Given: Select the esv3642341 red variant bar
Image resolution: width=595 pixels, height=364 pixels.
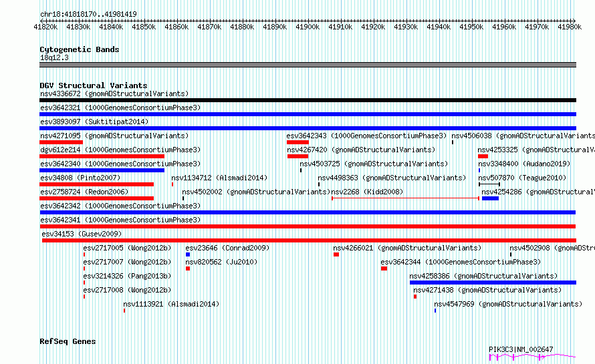Looking at the screenshot, I should [308, 226].
